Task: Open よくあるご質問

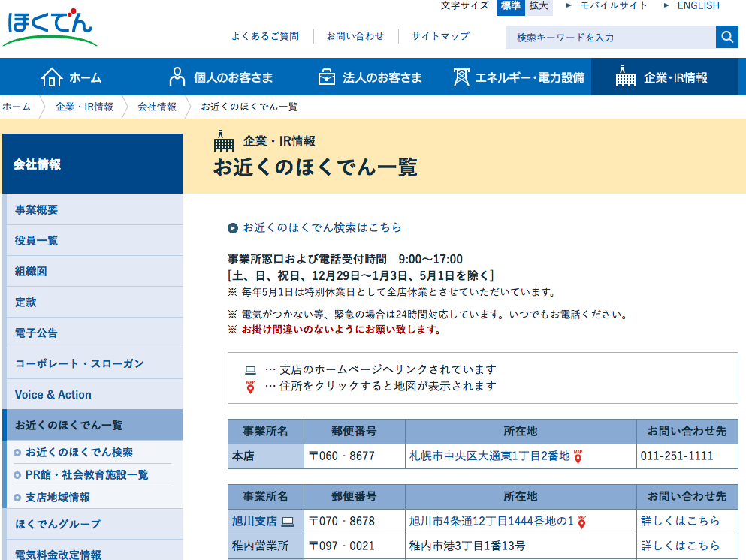Action: 265,36
